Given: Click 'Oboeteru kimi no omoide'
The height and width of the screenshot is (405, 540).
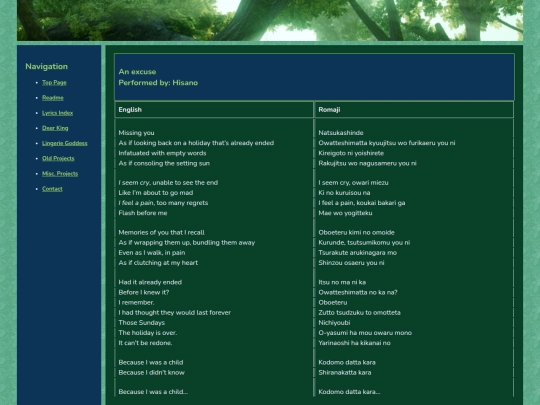Looking at the screenshot, I should (x=356, y=232).
